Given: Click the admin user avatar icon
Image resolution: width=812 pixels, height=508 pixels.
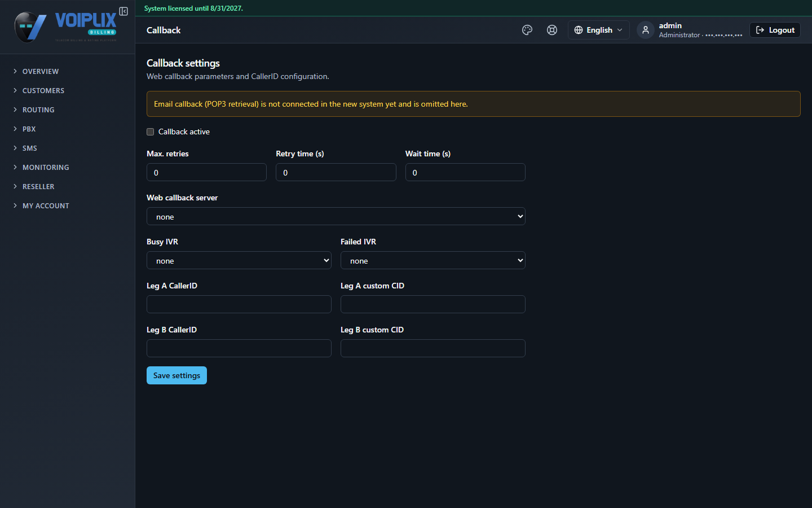Looking at the screenshot, I should [x=646, y=30].
